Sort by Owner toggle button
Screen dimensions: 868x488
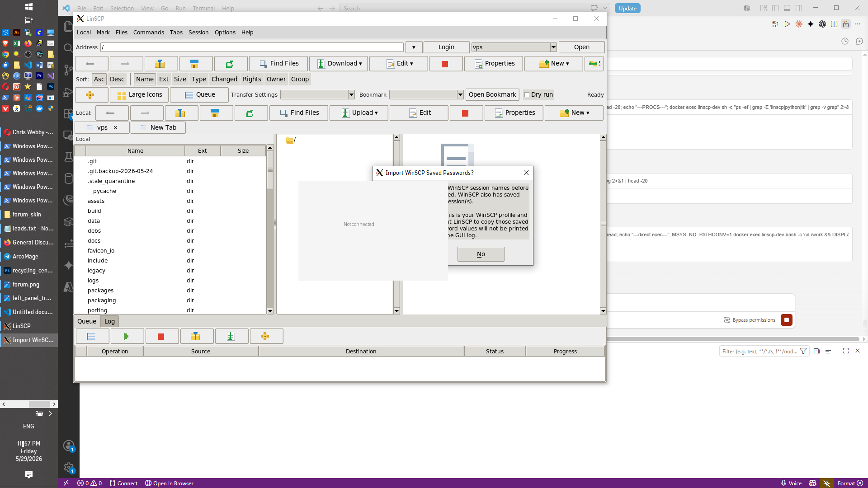(x=276, y=80)
